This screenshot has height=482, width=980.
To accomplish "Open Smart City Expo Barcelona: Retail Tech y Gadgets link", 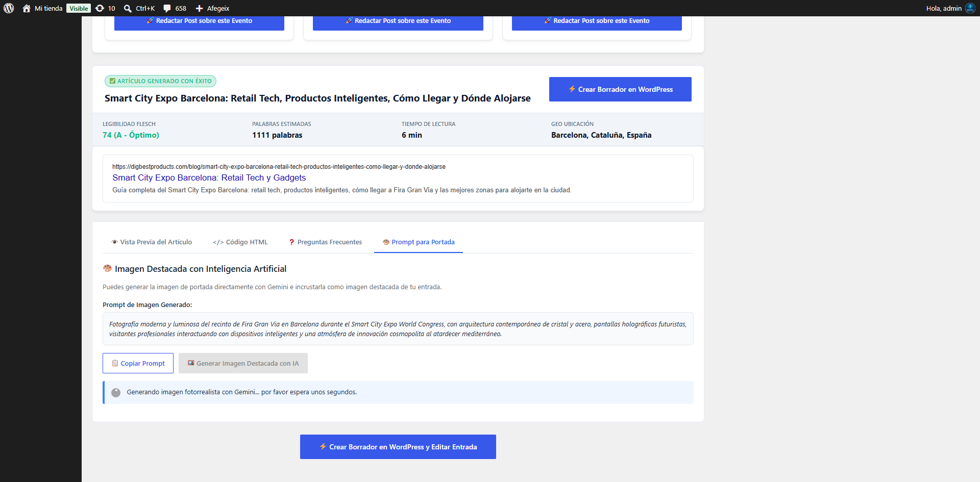I will pyautogui.click(x=209, y=177).
